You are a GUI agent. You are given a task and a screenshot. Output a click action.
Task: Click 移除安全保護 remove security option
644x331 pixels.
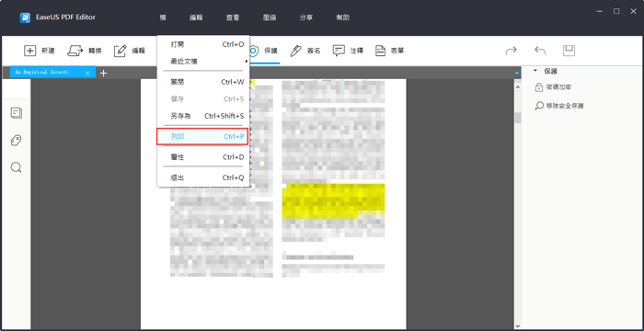click(559, 106)
